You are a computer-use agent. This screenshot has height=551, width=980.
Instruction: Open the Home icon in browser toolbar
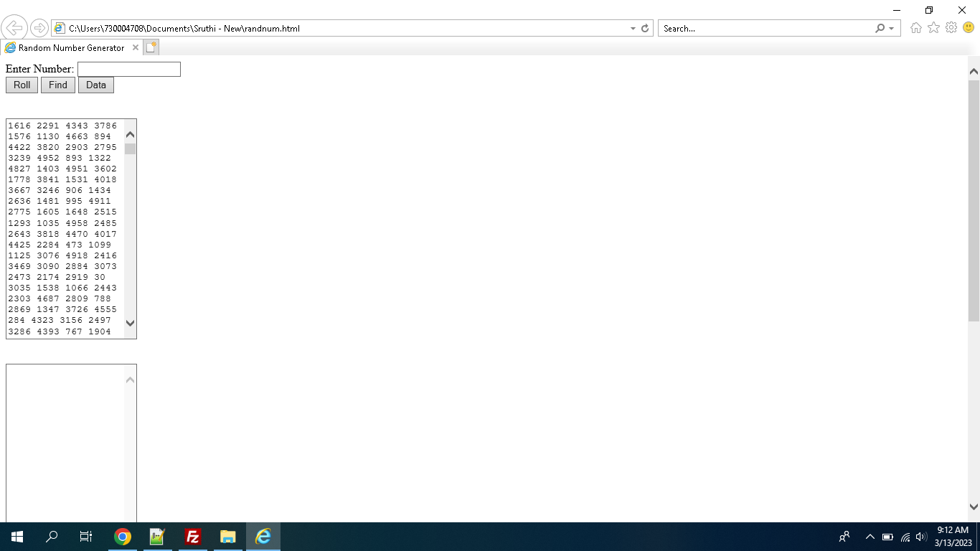(916, 28)
